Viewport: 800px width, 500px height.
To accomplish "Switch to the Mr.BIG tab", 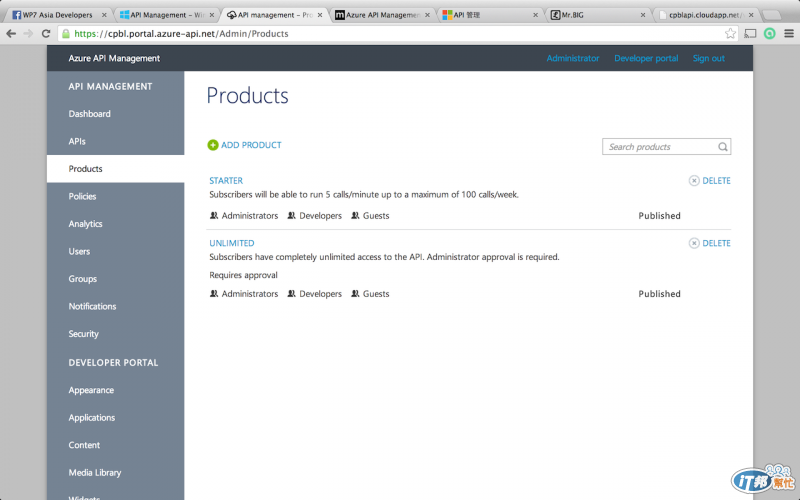I will [x=597, y=15].
